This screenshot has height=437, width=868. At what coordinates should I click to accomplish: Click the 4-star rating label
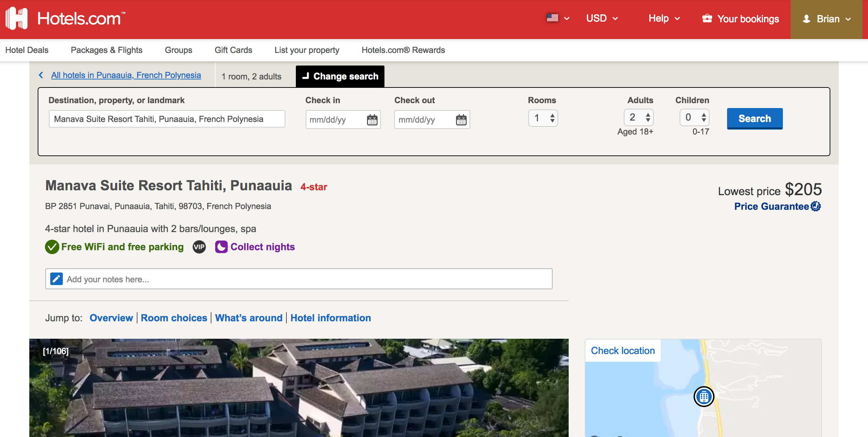coord(314,187)
